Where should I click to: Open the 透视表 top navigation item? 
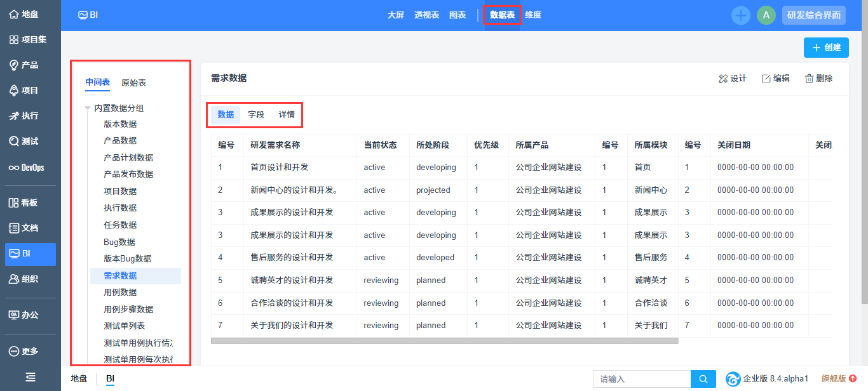click(426, 15)
